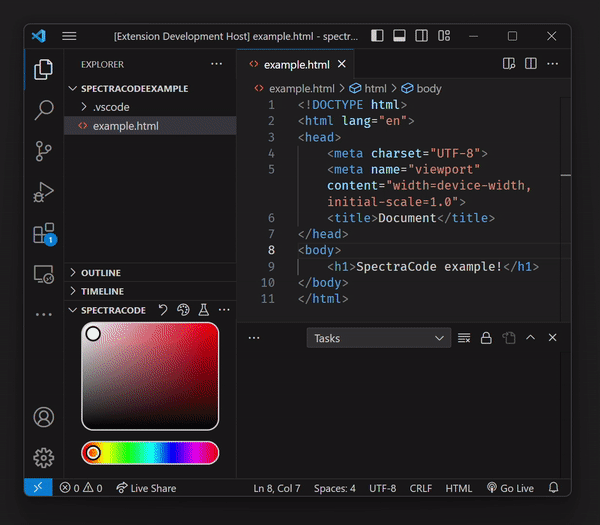Screen dimensions: 600x525
Task: Expand the .vscode folder
Action: (150, 107)
